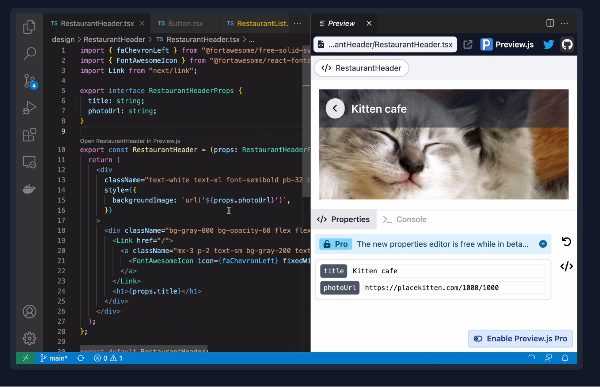Click the file path field in Preview.js

click(385, 44)
